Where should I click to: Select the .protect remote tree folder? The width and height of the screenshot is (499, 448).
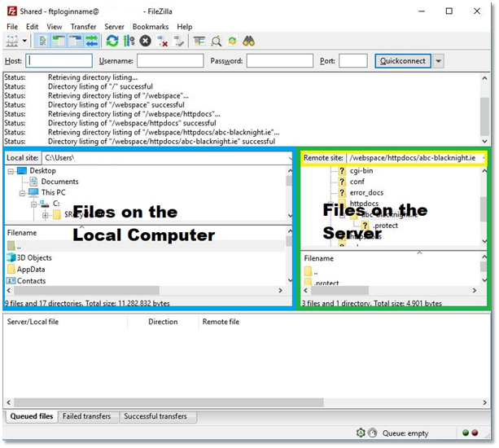point(385,226)
